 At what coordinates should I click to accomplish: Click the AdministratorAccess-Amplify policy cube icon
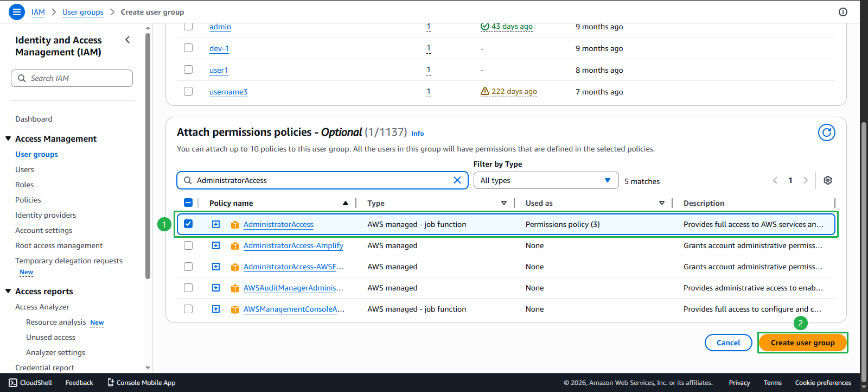tap(235, 246)
